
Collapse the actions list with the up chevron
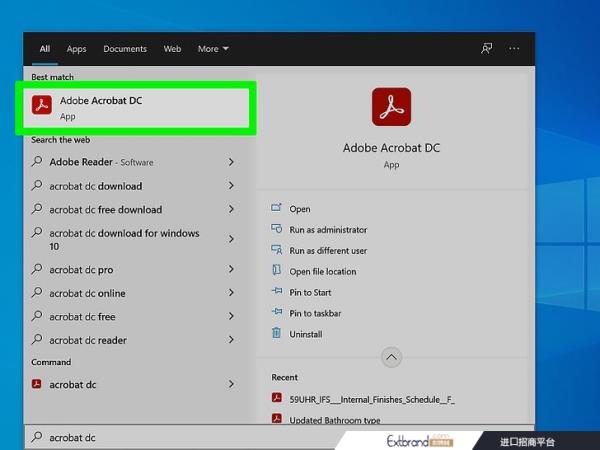point(391,357)
